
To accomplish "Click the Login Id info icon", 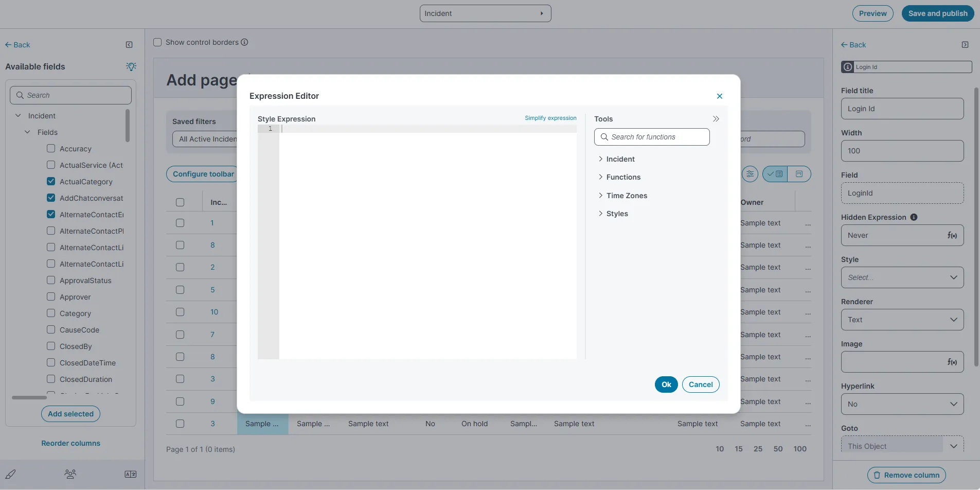I will 848,67.
